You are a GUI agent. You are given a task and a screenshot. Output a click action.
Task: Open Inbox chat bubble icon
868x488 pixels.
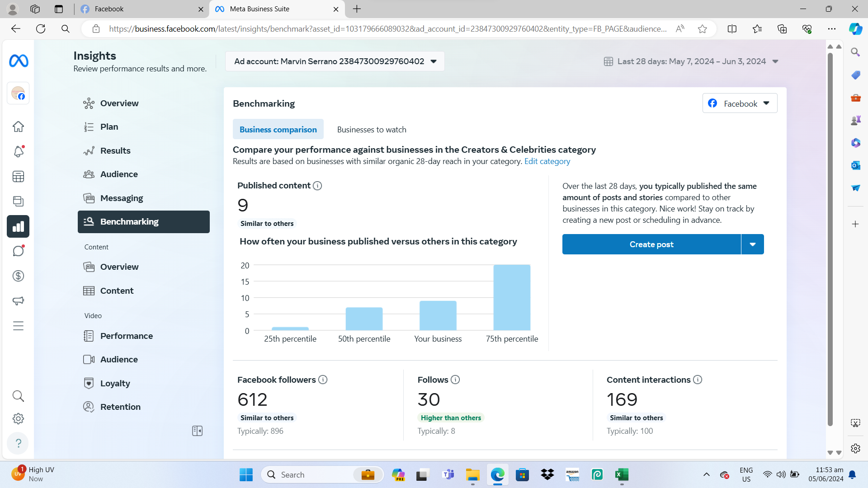[x=18, y=251]
